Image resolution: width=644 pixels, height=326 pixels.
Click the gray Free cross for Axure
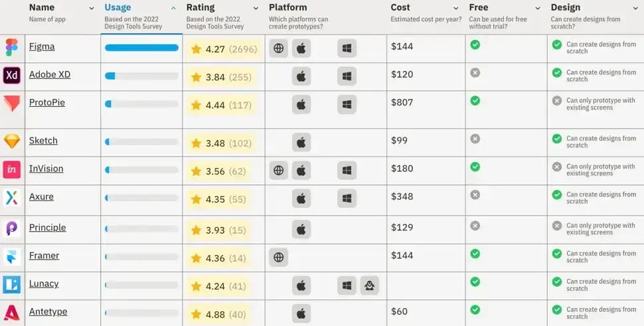click(x=475, y=195)
